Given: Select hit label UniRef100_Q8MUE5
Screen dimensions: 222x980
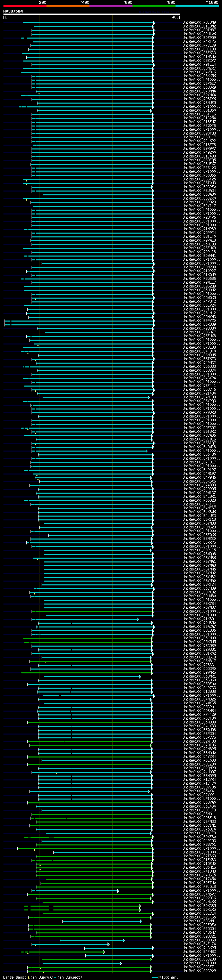Looking at the screenshot, I should [x=199, y=103].
